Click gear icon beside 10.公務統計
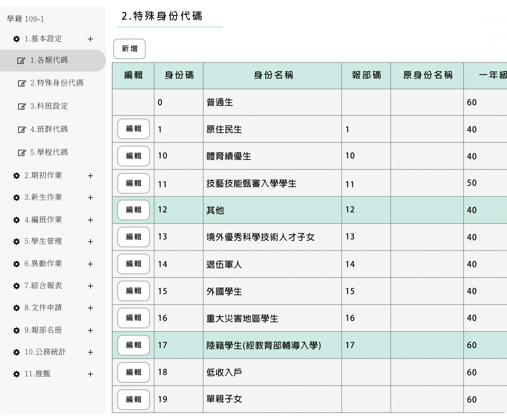507x420 pixels. click(17, 353)
